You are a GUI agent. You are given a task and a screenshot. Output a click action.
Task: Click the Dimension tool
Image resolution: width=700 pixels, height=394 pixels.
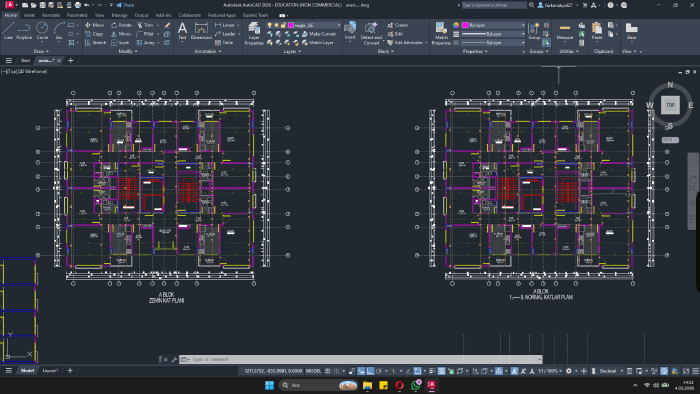[201, 31]
